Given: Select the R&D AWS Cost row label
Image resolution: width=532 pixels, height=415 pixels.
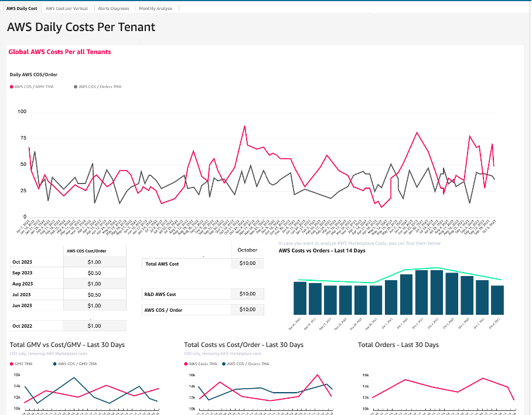Looking at the screenshot, I should [x=160, y=294].
